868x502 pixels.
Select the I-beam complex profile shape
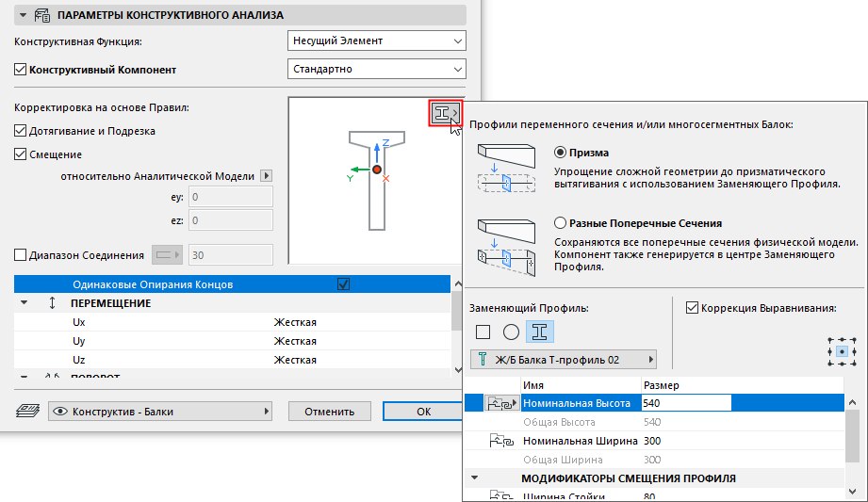point(539,332)
